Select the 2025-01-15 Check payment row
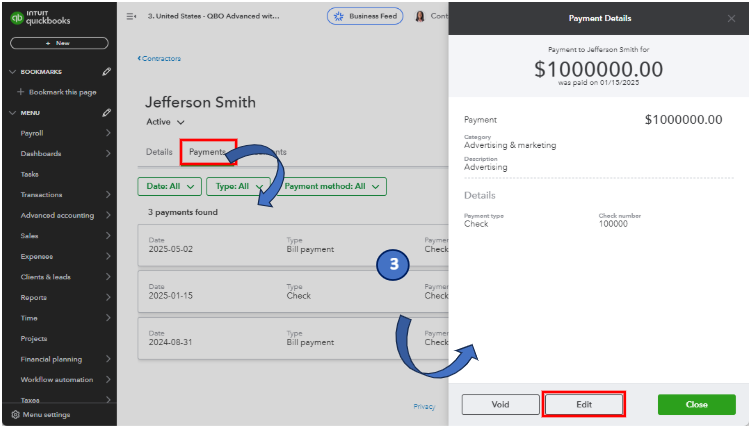 click(293, 292)
